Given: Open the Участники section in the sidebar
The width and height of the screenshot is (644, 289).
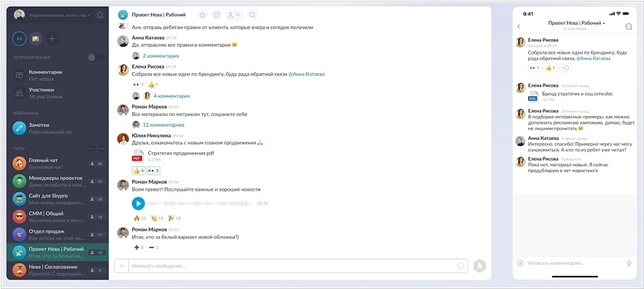Looking at the screenshot, I should (58, 93).
